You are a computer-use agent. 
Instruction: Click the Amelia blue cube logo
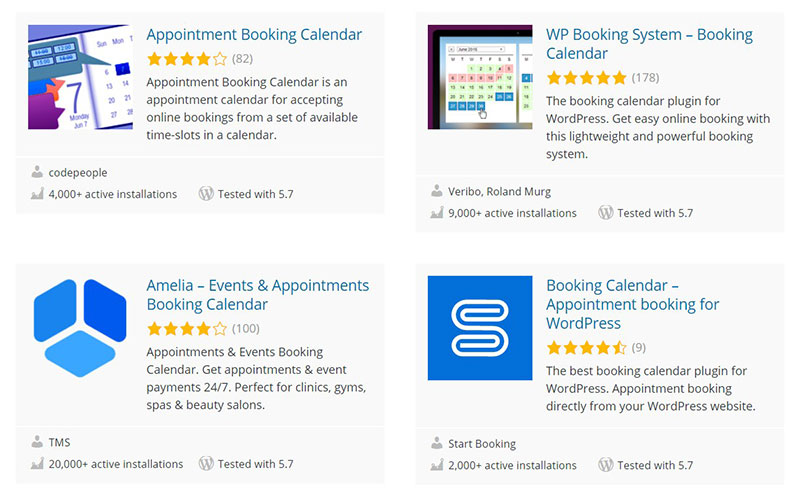point(80,328)
